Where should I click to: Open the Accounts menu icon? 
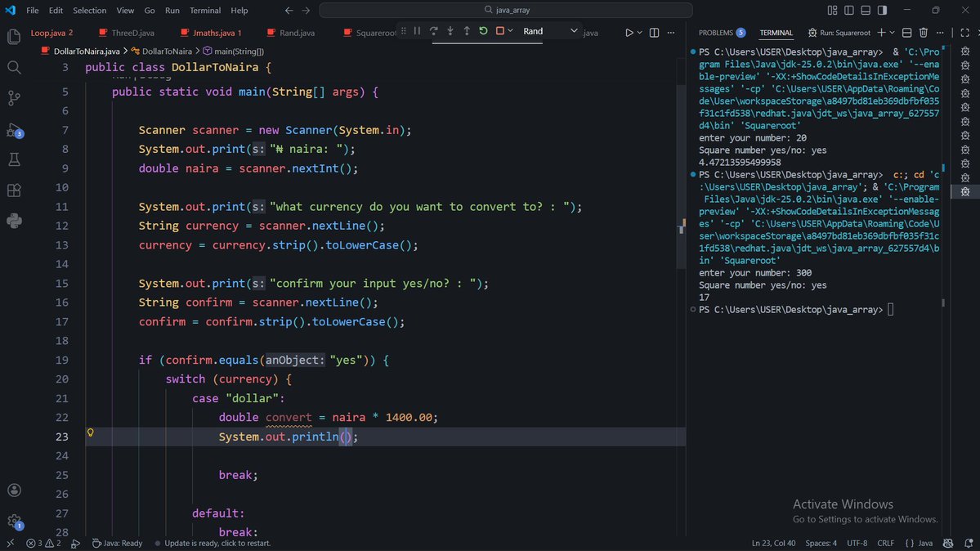(x=14, y=491)
